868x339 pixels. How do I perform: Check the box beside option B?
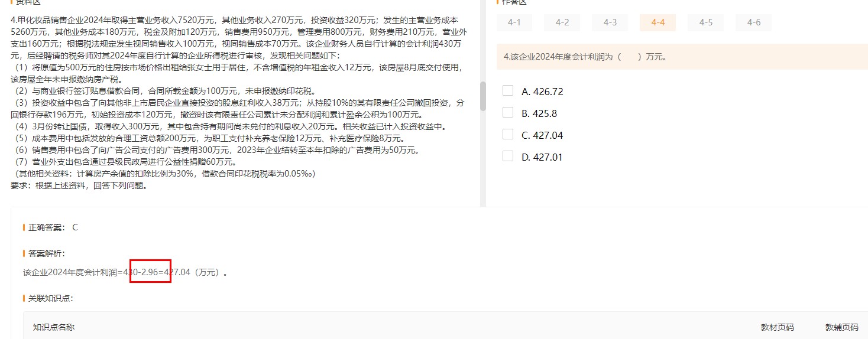pyautogui.click(x=507, y=113)
